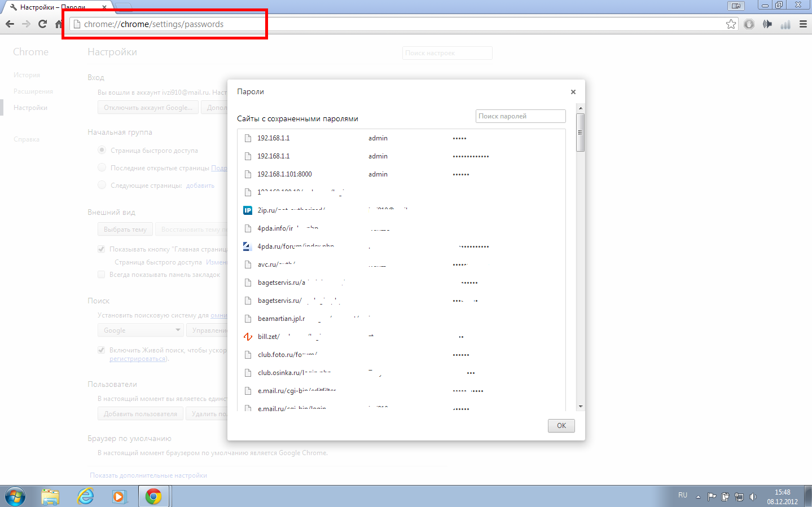Reload the page with the refresh icon
The height and width of the screenshot is (507, 812).
click(x=42, y=24)
